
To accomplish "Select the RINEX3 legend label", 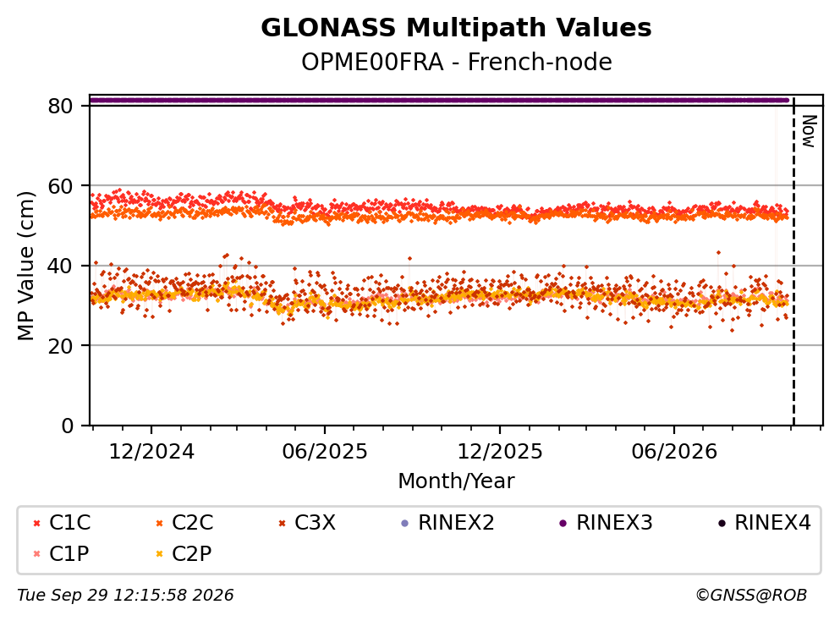I will pyautogui.click(x=614, y=523).
